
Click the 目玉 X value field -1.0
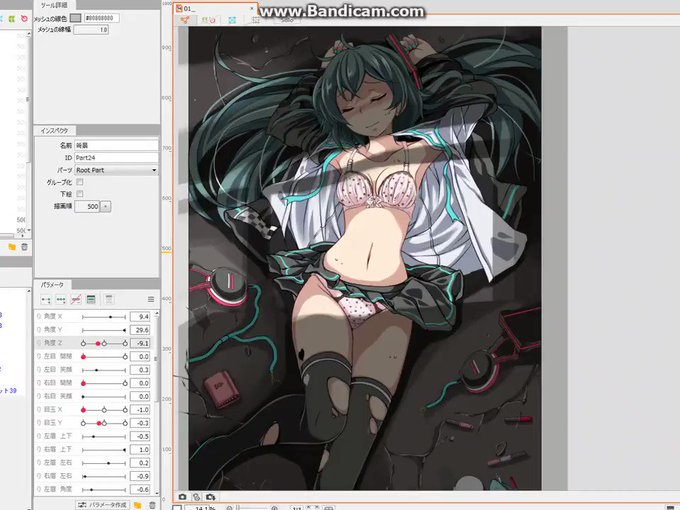pos(140,409)
